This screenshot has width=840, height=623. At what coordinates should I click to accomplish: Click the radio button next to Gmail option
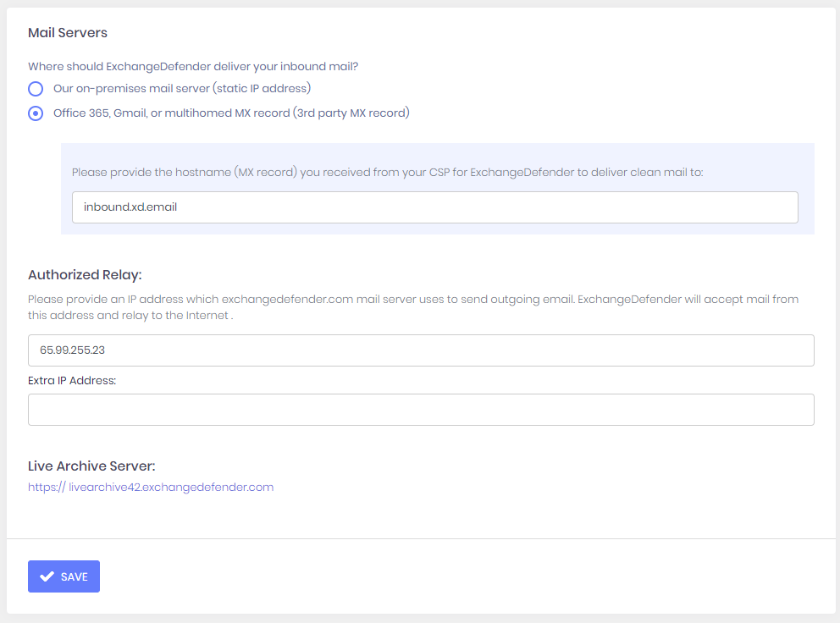tap(35, 113)
